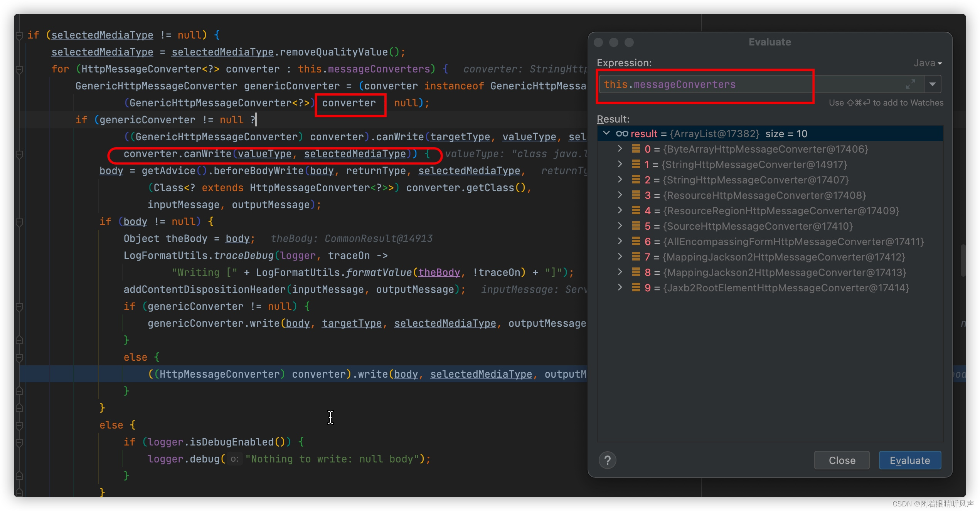Open the help question mark button
This screenshot has height=511, width=980.
click(607, 460)
